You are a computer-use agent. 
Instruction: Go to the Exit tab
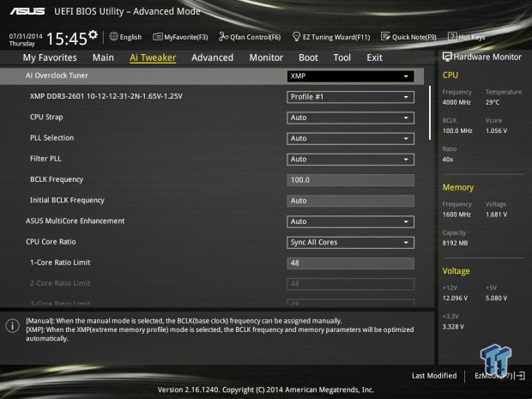click(x=374, y=57)
